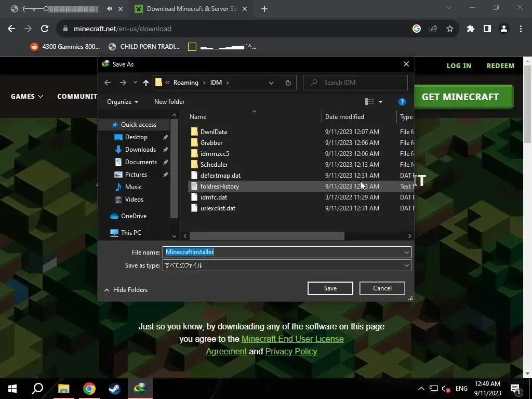
Task: Open Music in navigation pane
Action: tap(133, 187)
